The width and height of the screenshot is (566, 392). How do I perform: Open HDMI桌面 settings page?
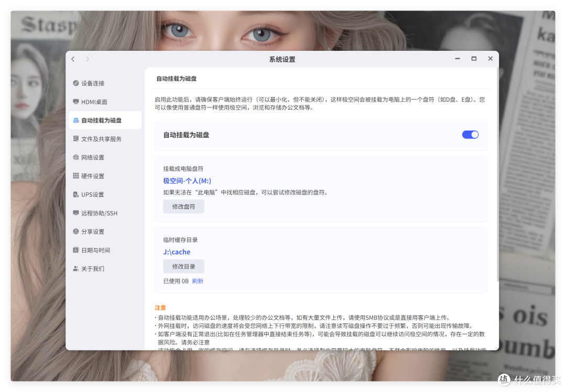pos(105,102)
